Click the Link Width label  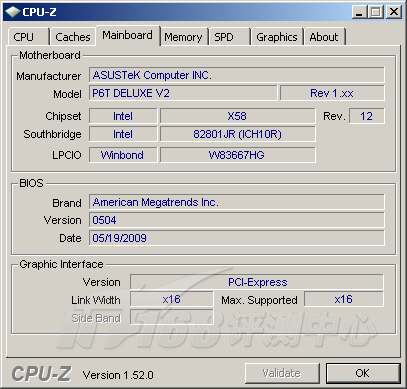[96, 300]
